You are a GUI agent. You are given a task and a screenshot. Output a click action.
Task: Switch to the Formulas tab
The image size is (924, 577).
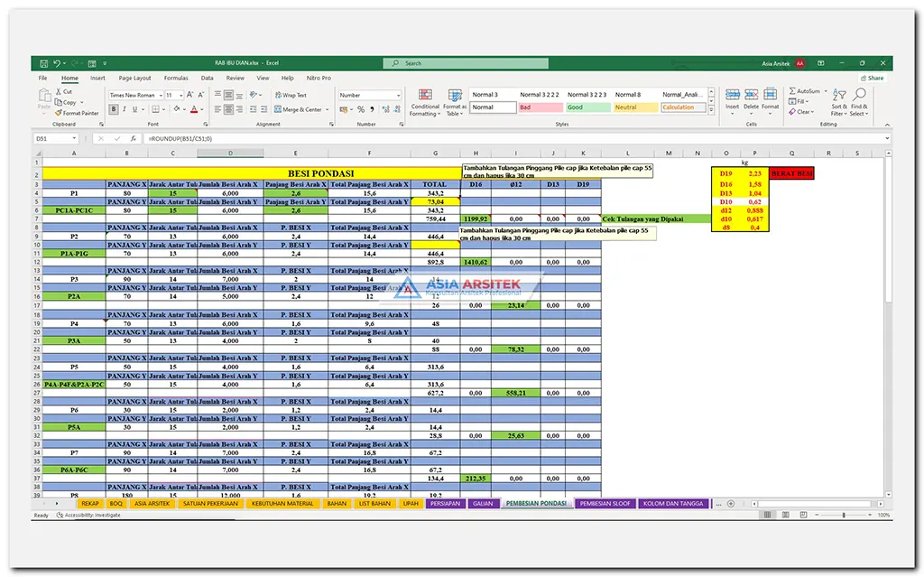(176, 78)
